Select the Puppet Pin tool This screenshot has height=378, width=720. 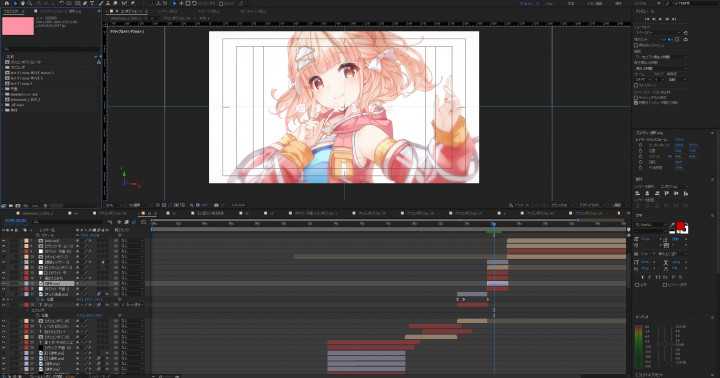[x=133, y=3]
